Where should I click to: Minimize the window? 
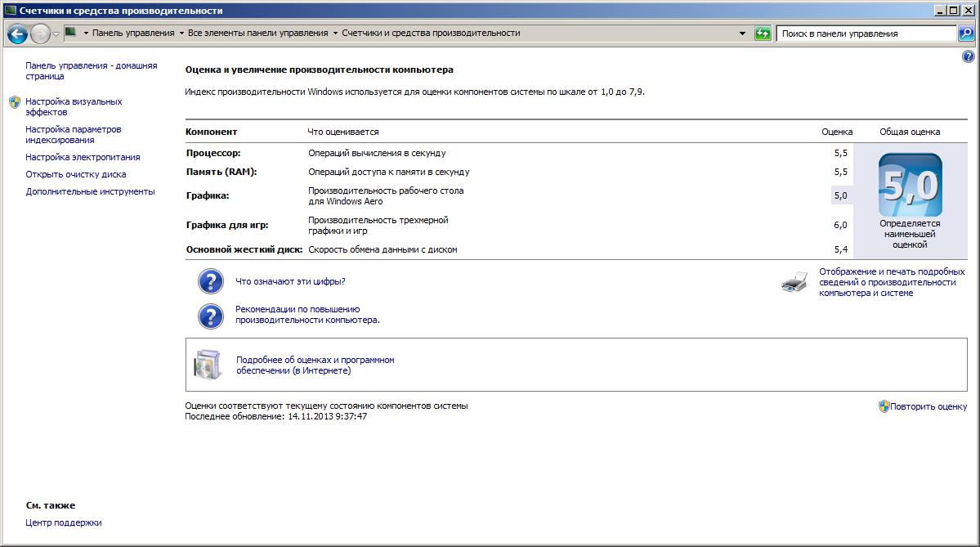pos(940,11)
